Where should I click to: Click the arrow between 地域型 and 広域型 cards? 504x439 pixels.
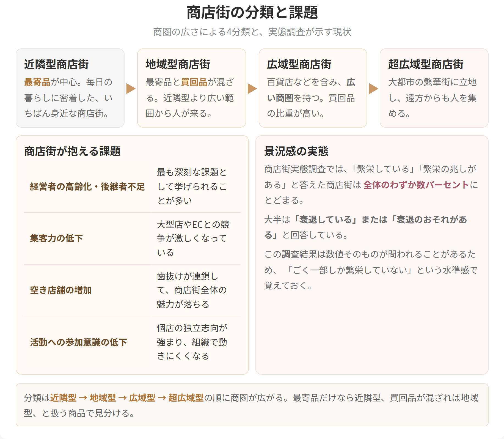pyautogui.click(x=252, y=89)
